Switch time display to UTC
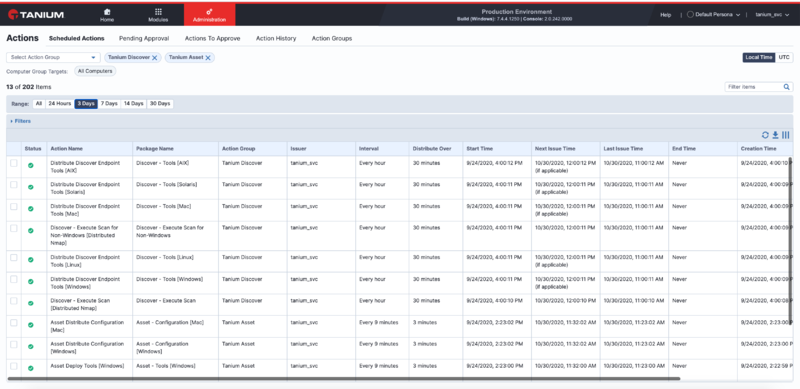The width and height of the screenshot is (800, 389). click(x=784, y=57)
